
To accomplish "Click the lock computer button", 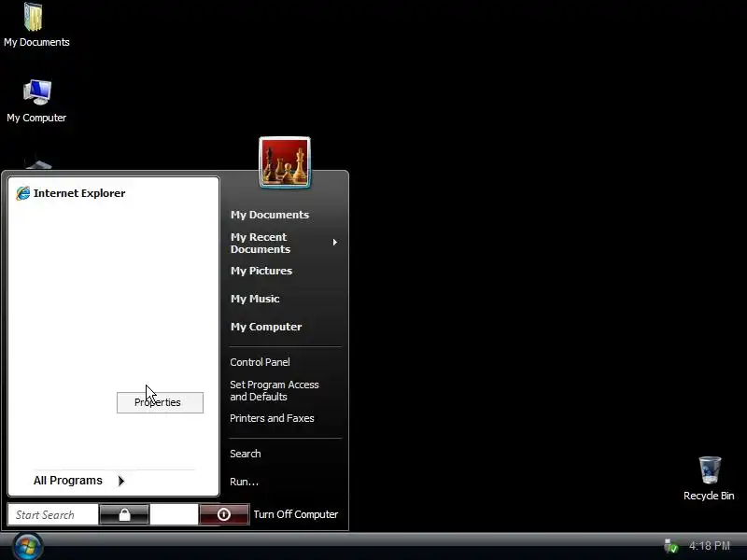I will [124, 514].
